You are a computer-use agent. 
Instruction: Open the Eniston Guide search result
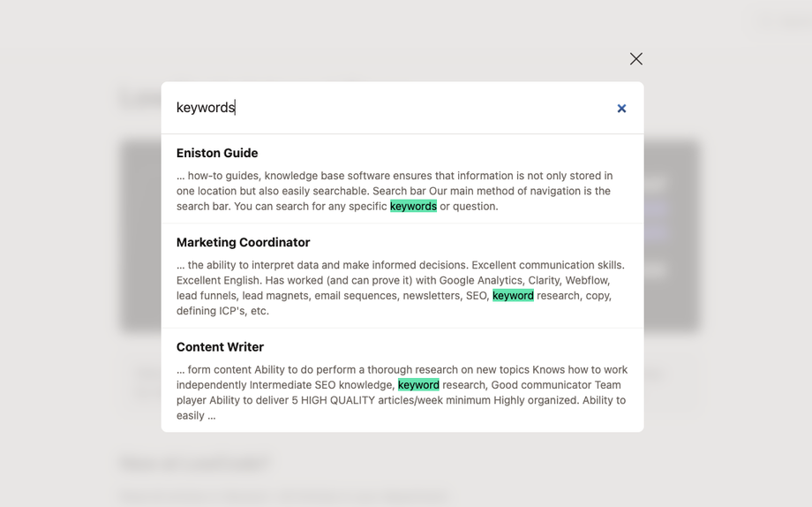[x=217, y=153]
